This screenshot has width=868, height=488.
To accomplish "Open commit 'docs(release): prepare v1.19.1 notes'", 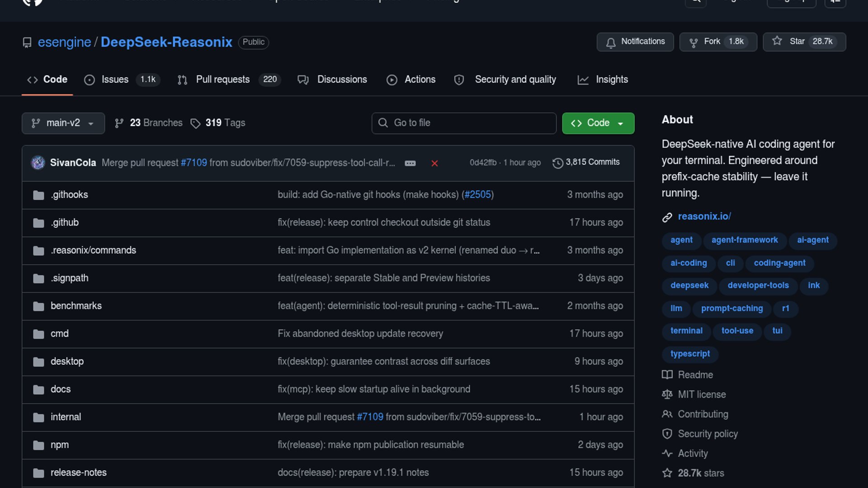I will tap(353, 473).
